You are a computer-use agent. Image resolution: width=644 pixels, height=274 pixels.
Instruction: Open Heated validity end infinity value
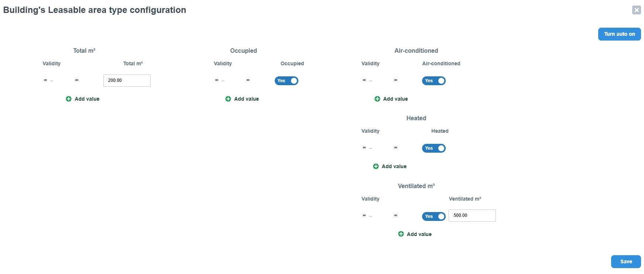(395, 148)
